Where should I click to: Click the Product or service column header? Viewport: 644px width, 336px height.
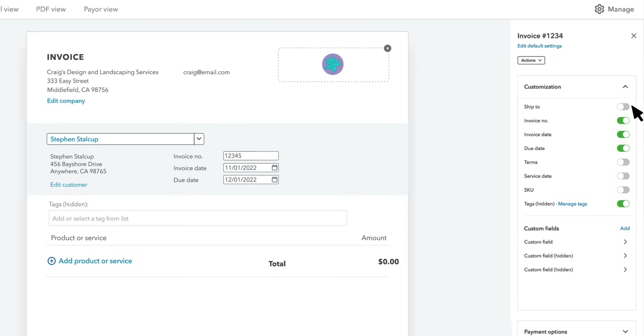pos(79,238)
